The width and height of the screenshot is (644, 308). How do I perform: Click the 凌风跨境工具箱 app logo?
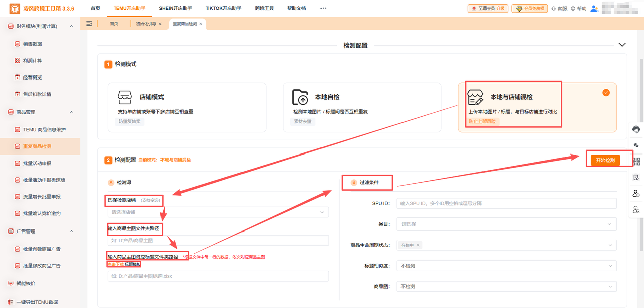(x=15, y=9)
